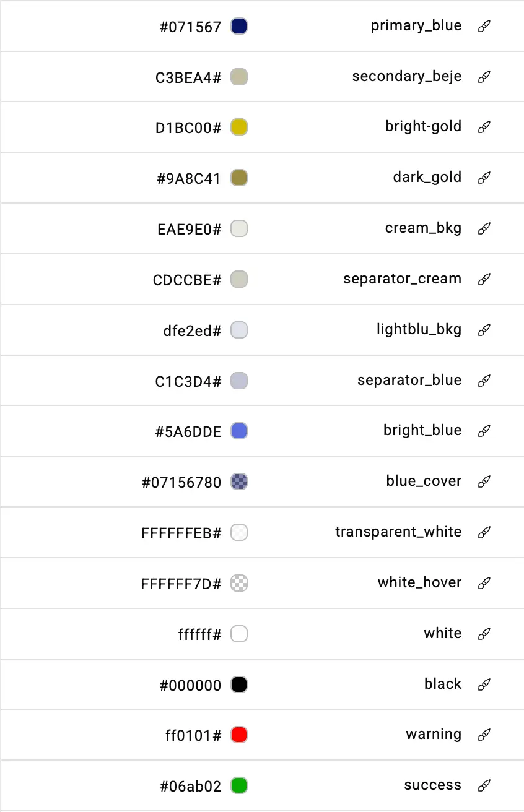Image resolution: width=524 pixels, height=812 pixels.
Task: Click the brush icon next to primary_blue
Action: [484, 26]
